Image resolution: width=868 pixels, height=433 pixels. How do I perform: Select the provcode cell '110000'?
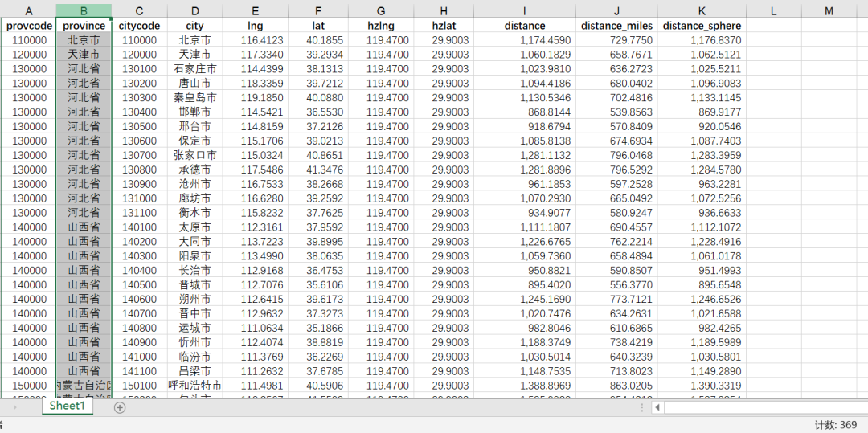point(29,40)
